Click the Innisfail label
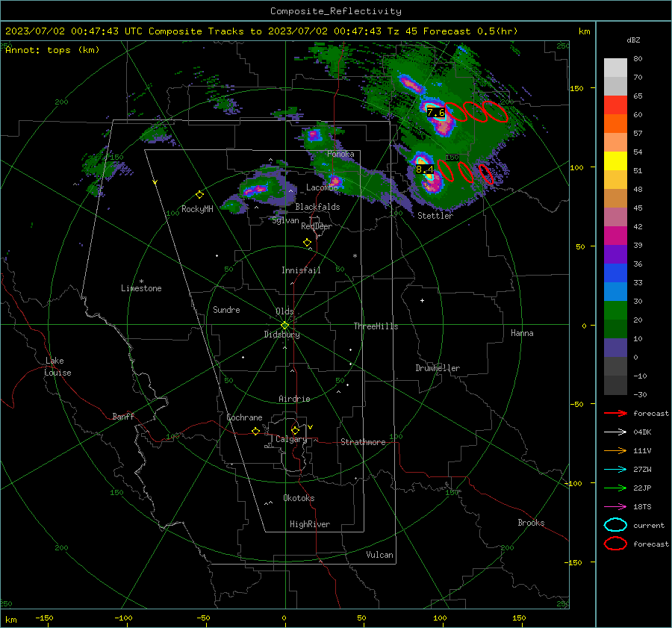This screenshot has height=628, width=672. [x=301, y=270]
